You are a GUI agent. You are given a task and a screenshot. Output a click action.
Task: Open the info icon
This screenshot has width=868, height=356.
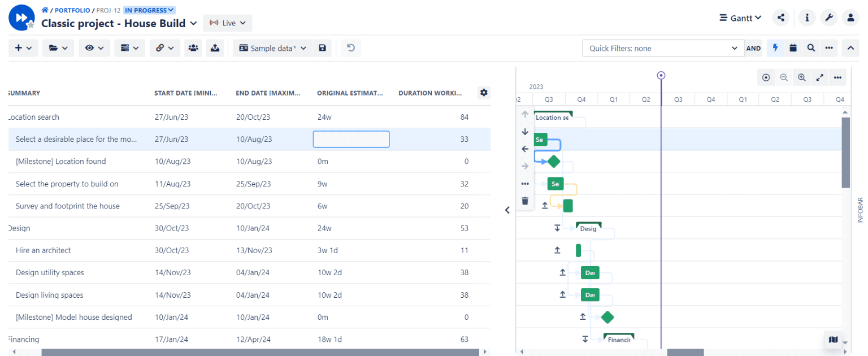tap(807, 18)
